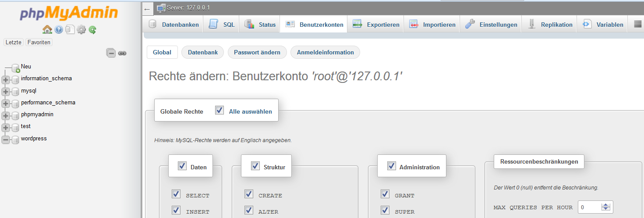
Task: Click the collapse all tree icon
Action: (111, 53)
